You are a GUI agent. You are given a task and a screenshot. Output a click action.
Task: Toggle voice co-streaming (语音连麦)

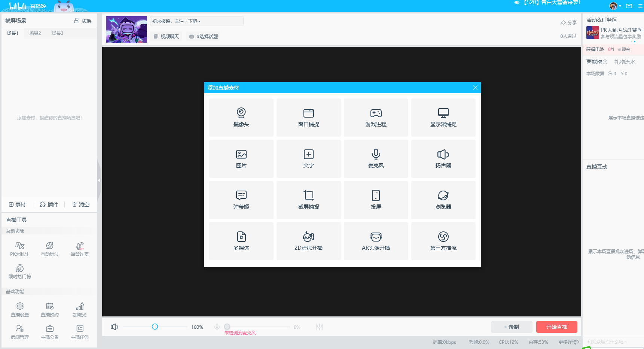80,249
